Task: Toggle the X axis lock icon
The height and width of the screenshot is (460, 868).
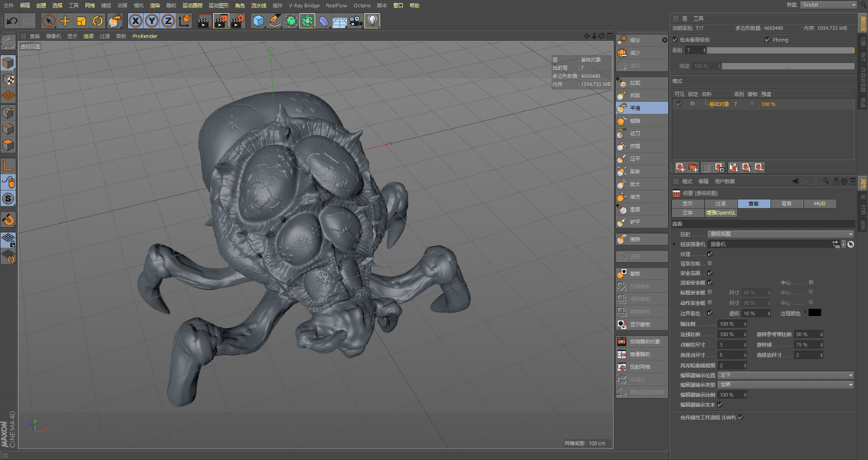Action: click(x=136, y=21)
